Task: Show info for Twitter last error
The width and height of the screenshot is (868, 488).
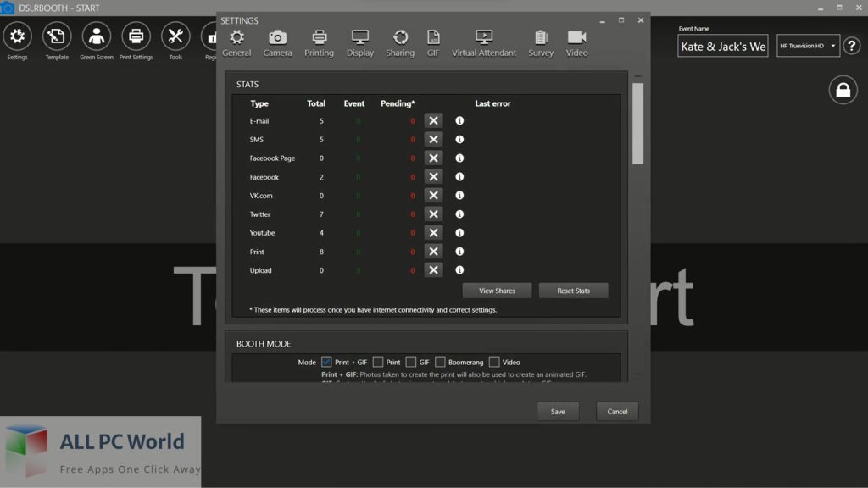Action: coord(459,214)
